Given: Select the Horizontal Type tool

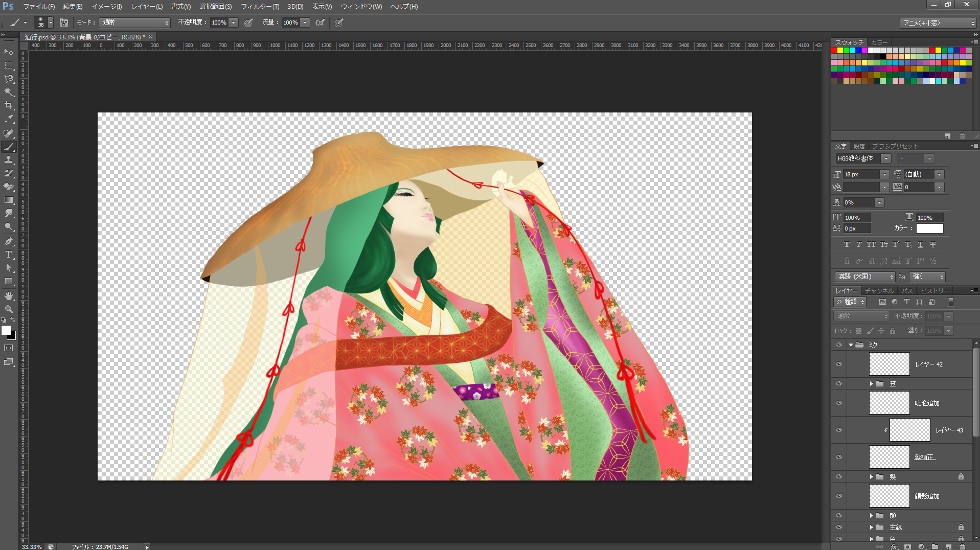Looking at the screenshot, I should (x=9, y=255).
